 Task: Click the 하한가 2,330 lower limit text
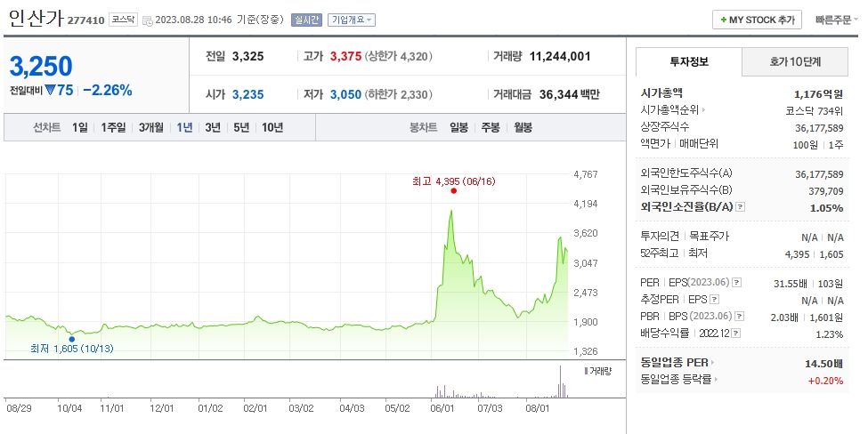point(399,94)
